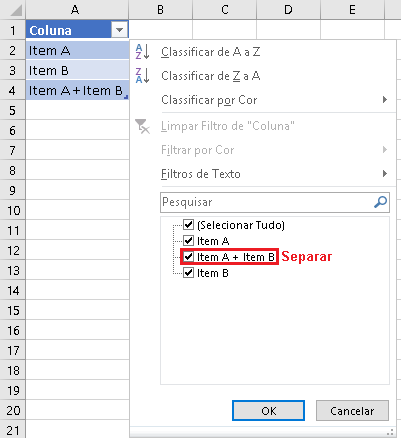Image resolution: width=401 pixels, height=438 pixels.
Task: Click the resize grip of filter menu
Action: coord(391,431)
